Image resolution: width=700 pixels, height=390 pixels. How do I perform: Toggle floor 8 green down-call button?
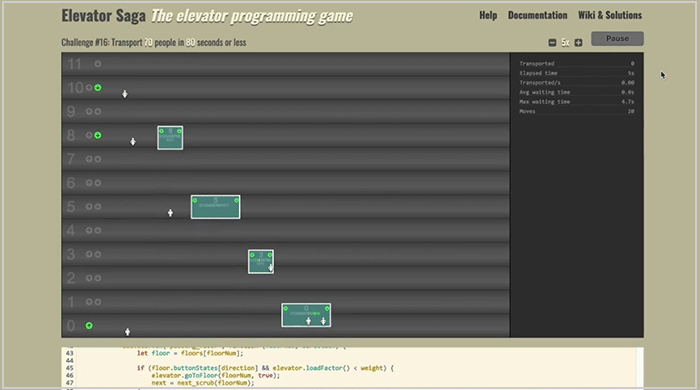98,135
